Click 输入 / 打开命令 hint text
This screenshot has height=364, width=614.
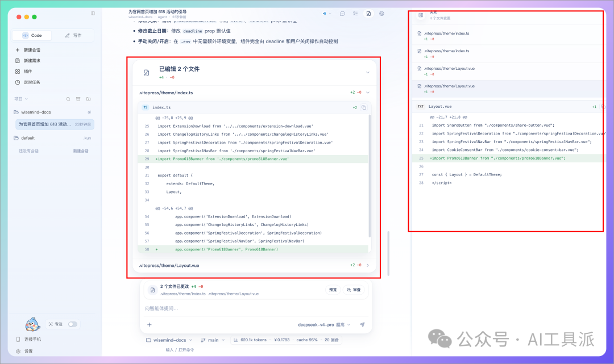[x=180, y=350]
